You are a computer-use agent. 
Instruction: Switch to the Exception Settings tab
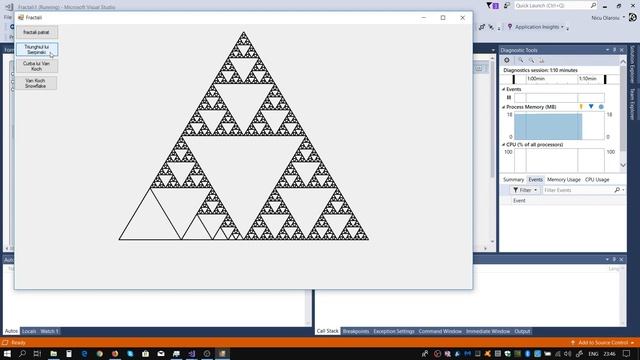coord(393,331)
